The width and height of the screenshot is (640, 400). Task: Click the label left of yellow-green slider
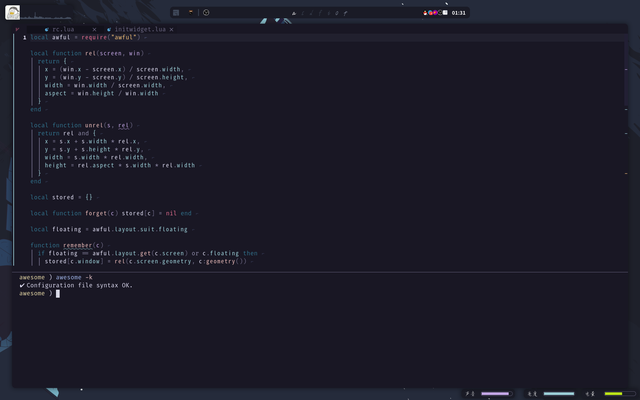pos(590,393)
